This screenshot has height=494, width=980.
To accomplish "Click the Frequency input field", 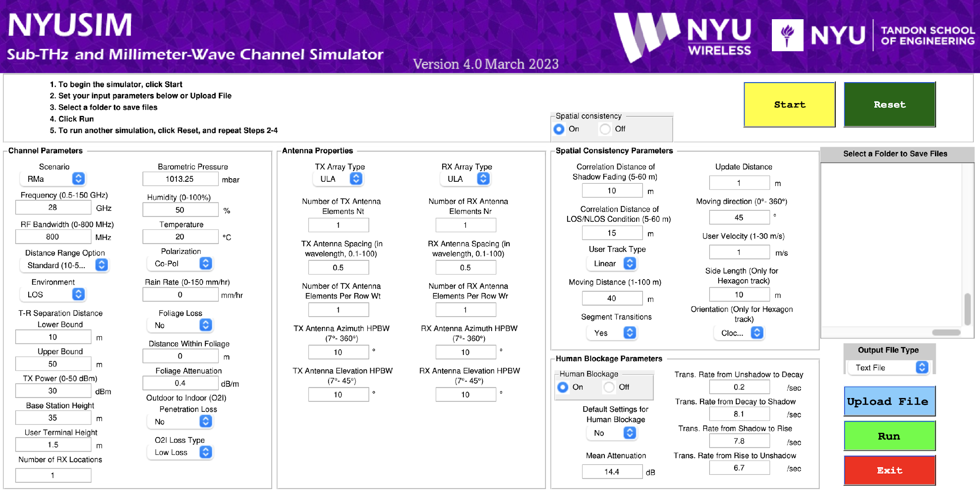I will click(53, 207).
